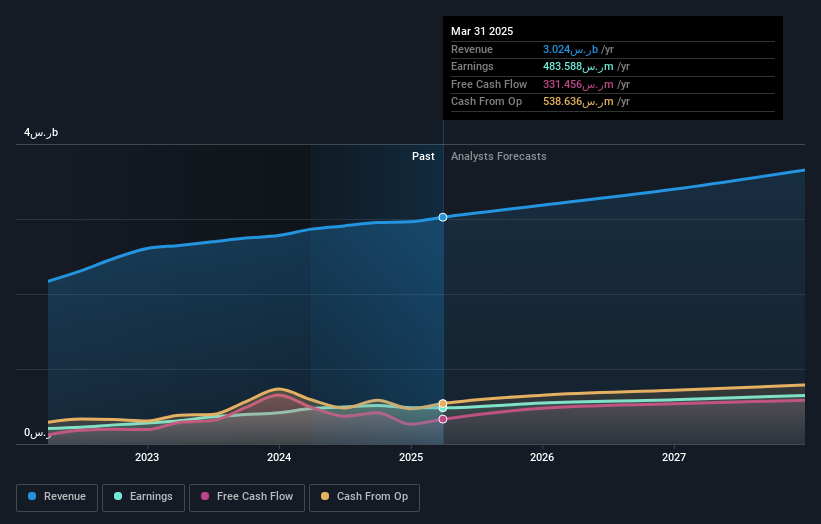Click the Mar 31 2025 tooltip date
The image size is (821, 524).
482,31
